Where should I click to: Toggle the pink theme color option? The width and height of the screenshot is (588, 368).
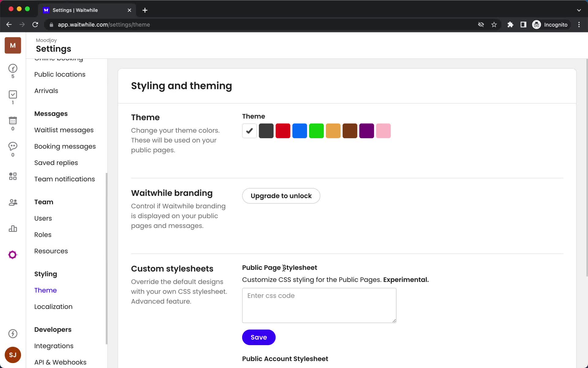pyautogui.click(x=383, y=131)
